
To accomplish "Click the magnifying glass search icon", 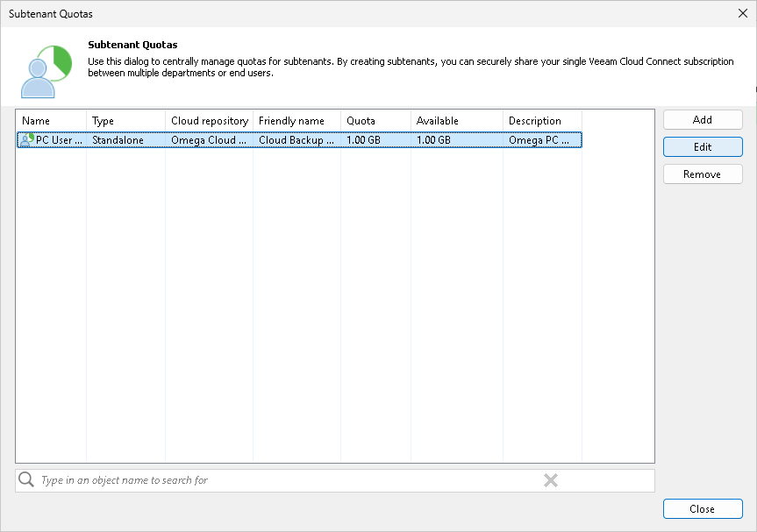I will (25, 479).
